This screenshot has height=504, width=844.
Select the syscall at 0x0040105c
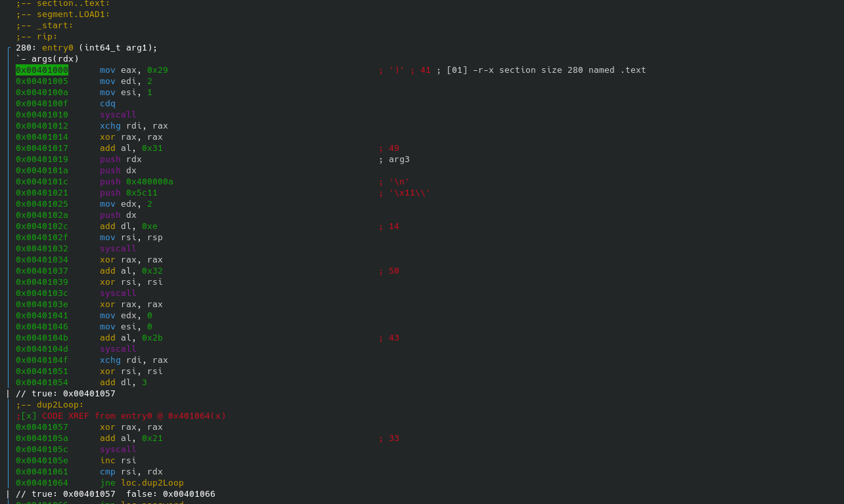[x=118, y=449]
